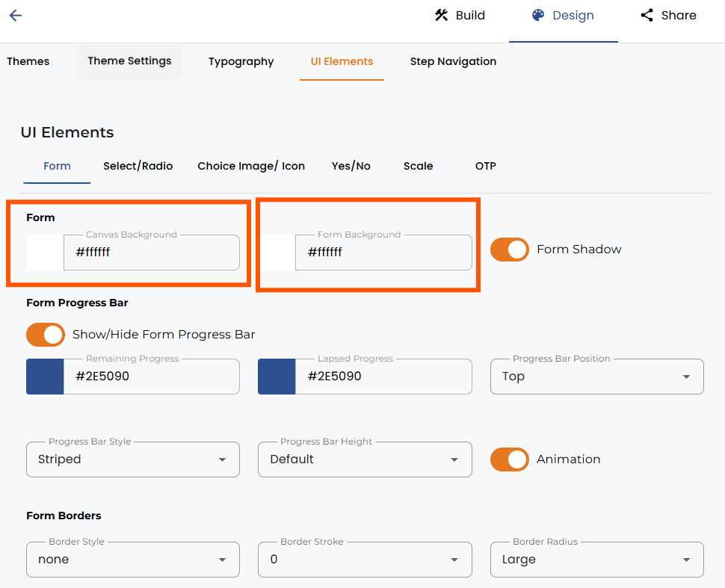
Task: Click the Remaining Progress blue color swatch
Action: (45, 377)
